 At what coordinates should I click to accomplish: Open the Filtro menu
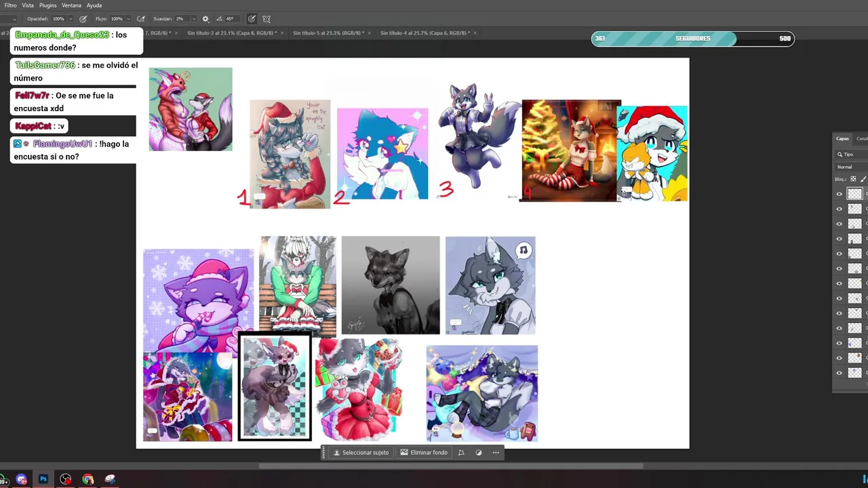point(10,5)
